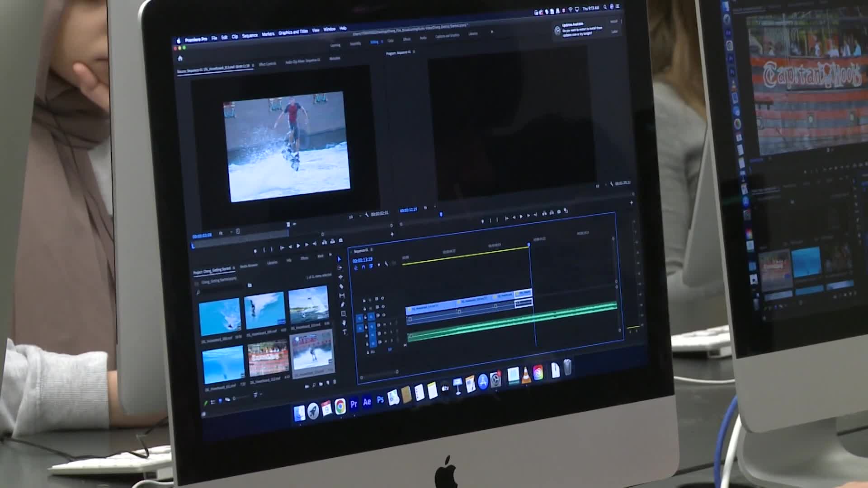Viewport: 868px width, 488px height.
Task: Open the Sequence menu
Action: pos(250,35)
